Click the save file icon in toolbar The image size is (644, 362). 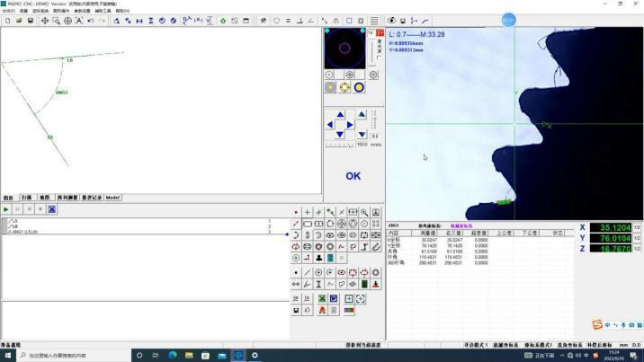pos(31,21)
